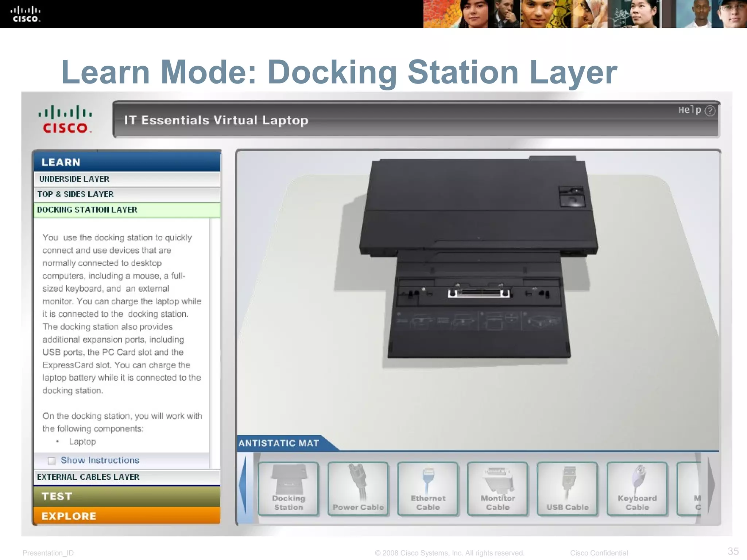
Task: Click the right arrow of the component tray
Action: tap(711, 485)
